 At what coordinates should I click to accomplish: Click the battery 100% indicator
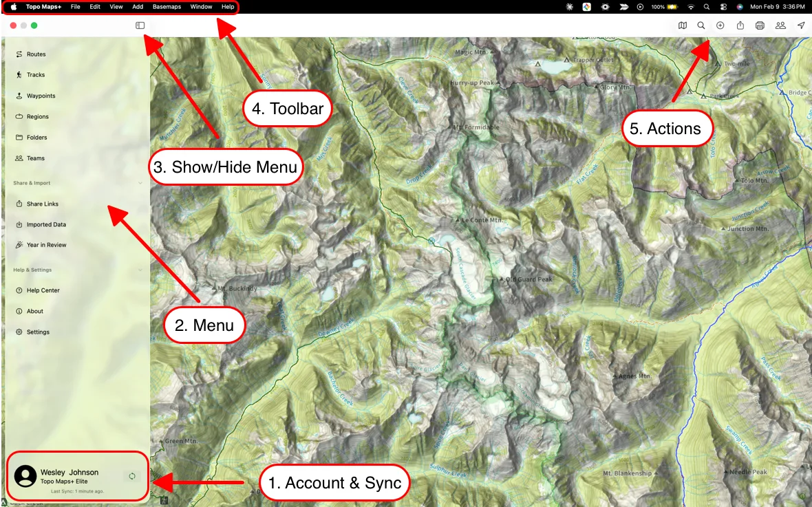[665, 7]
